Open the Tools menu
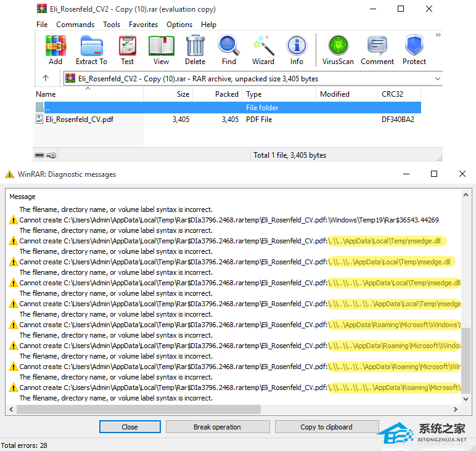Image resolution: width=476 pixels, height=451 pixels. tap(112, 25)
